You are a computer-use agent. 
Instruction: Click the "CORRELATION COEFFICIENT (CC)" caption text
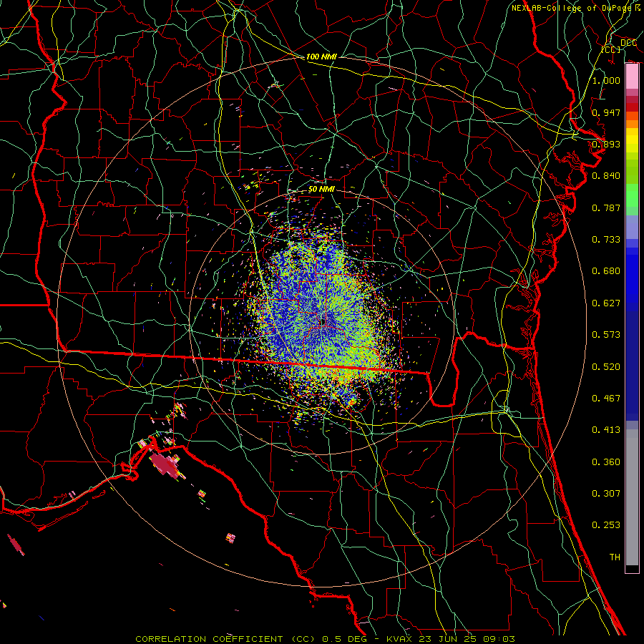click(227, 639)
